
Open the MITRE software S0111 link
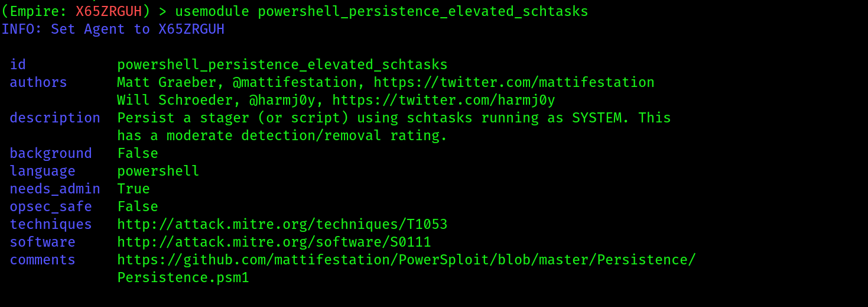pos(274,242)
